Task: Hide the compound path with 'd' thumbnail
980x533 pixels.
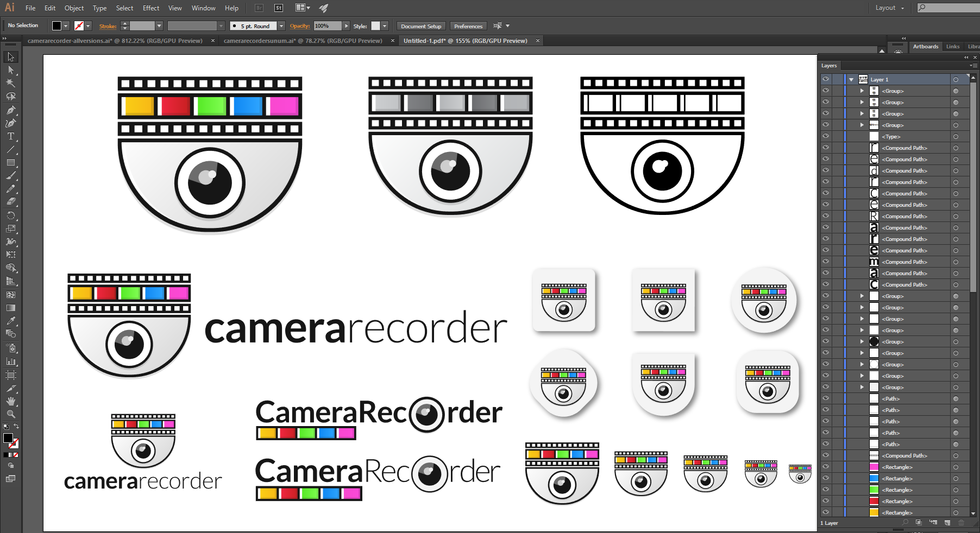Action: tap(826, 170)
